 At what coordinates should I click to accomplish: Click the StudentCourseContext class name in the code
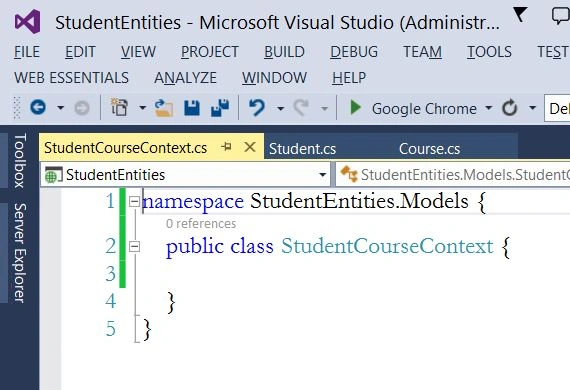pos(387,246)
